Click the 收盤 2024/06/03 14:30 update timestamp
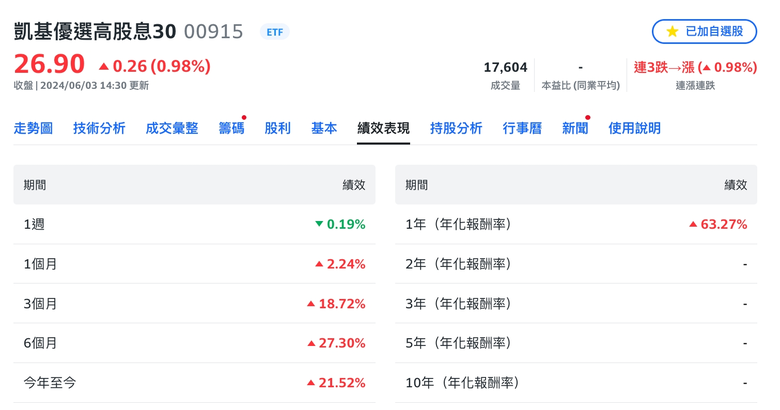780x410 pixels. coord(81,86)
